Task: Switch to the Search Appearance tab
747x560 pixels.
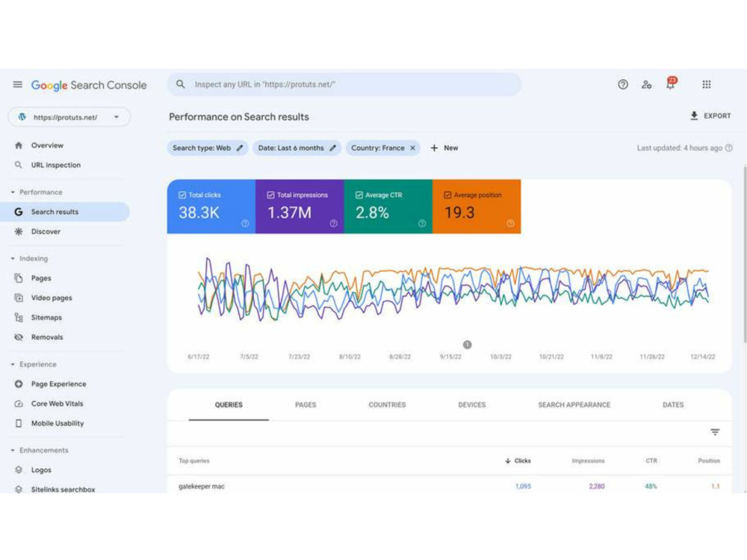Action: pos(574,405)
